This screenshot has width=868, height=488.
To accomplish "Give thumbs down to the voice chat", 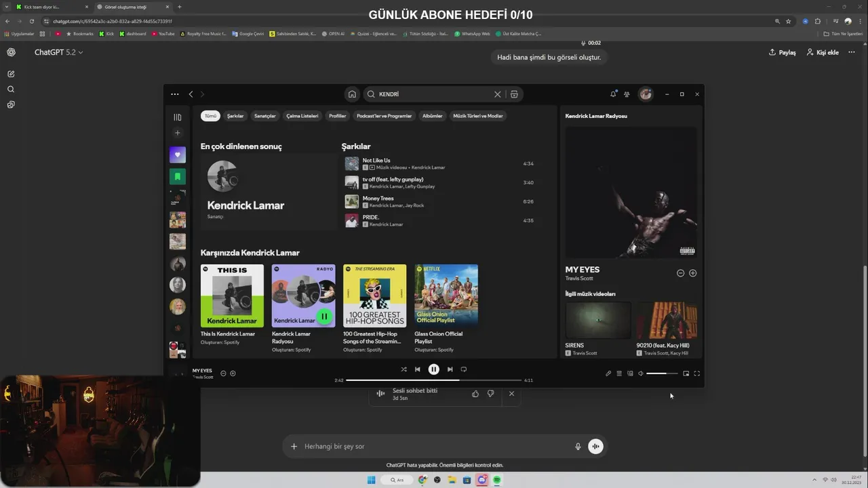I will pos(490,394).
